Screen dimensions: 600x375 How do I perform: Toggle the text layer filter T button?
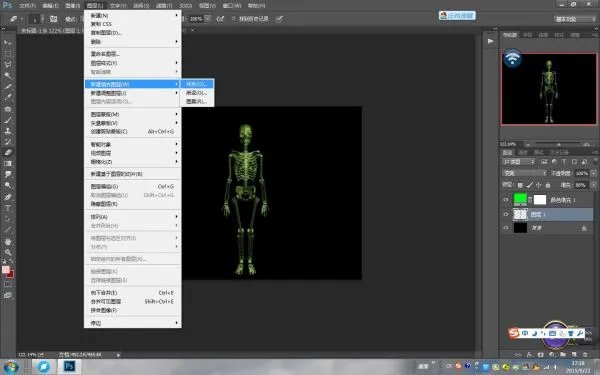[564, 162]
